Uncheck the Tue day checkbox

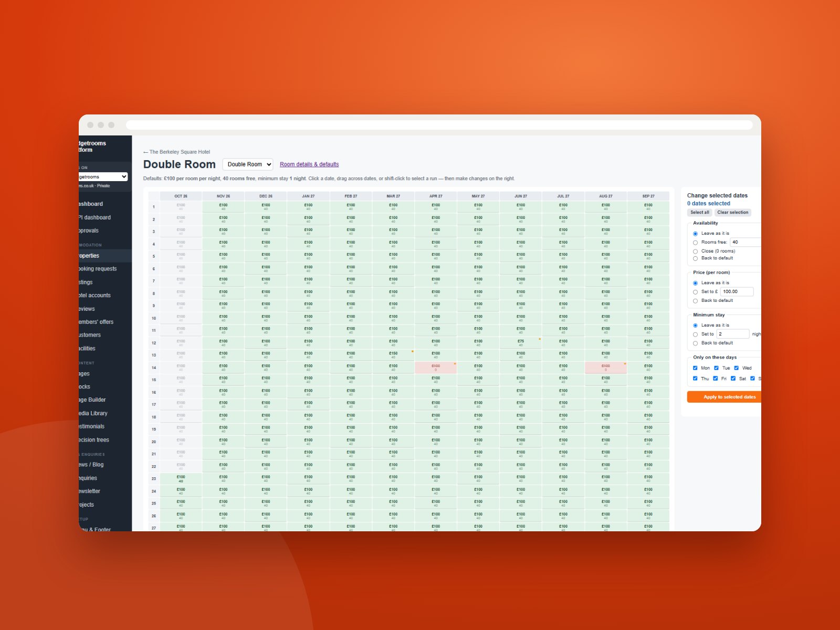click(716, 368)
